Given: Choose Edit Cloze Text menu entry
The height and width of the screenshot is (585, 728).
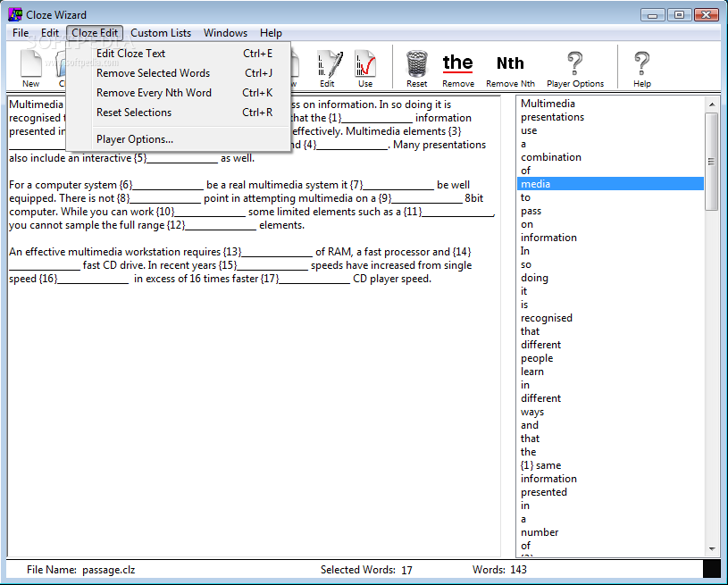Looking at the screenshot, I should click(179, 54).
